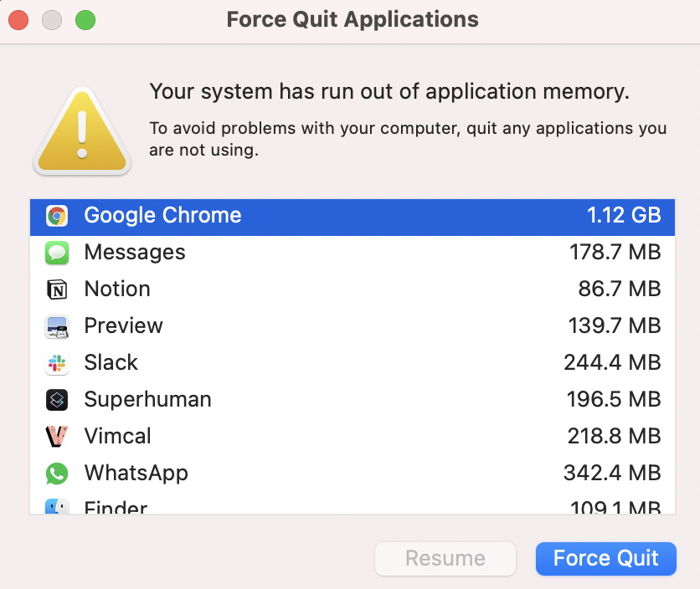
Task: Click the Notion app icon
Action: point(57,289)
